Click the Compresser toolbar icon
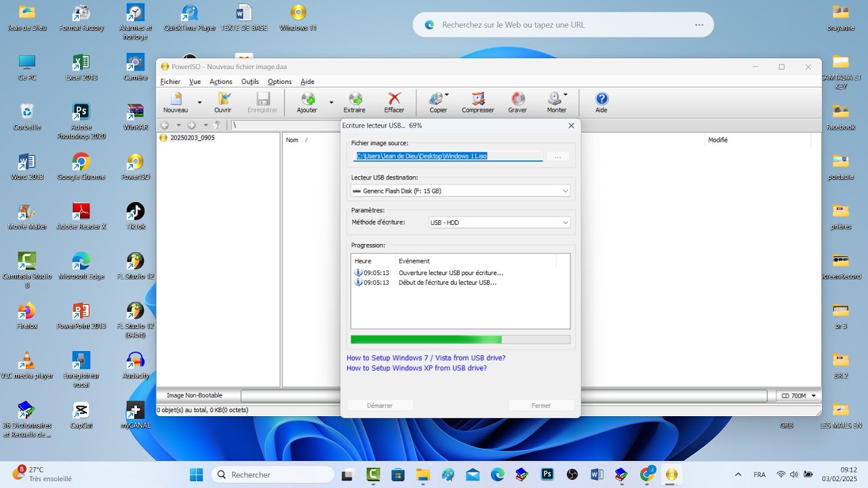 coord(478,103)
